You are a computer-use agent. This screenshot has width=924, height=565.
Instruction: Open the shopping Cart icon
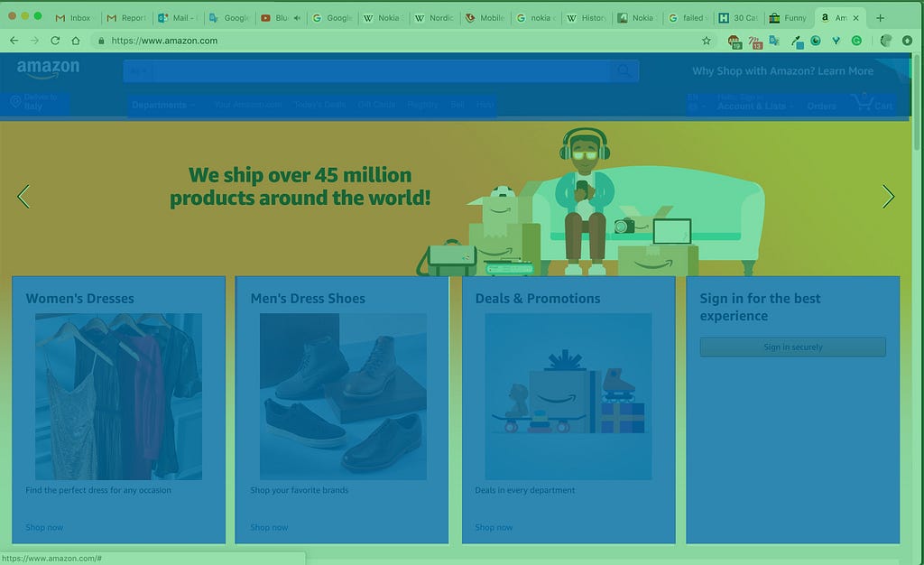873,103
